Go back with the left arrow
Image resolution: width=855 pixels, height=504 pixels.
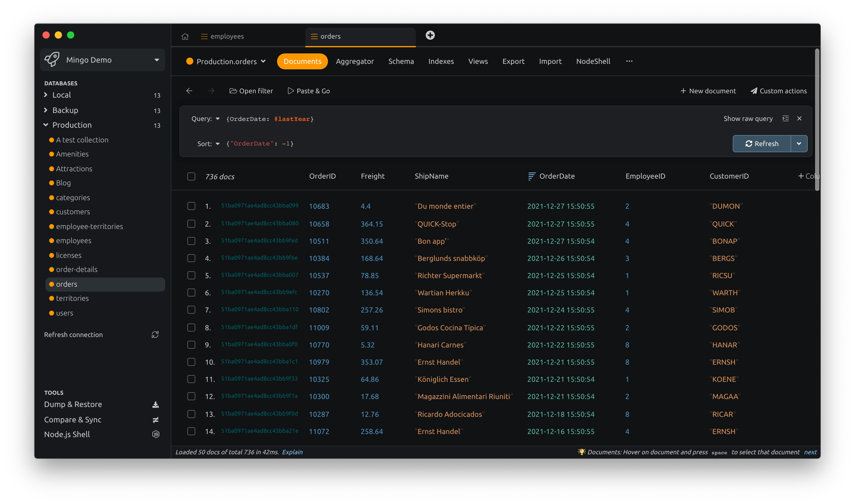(189, 91)
